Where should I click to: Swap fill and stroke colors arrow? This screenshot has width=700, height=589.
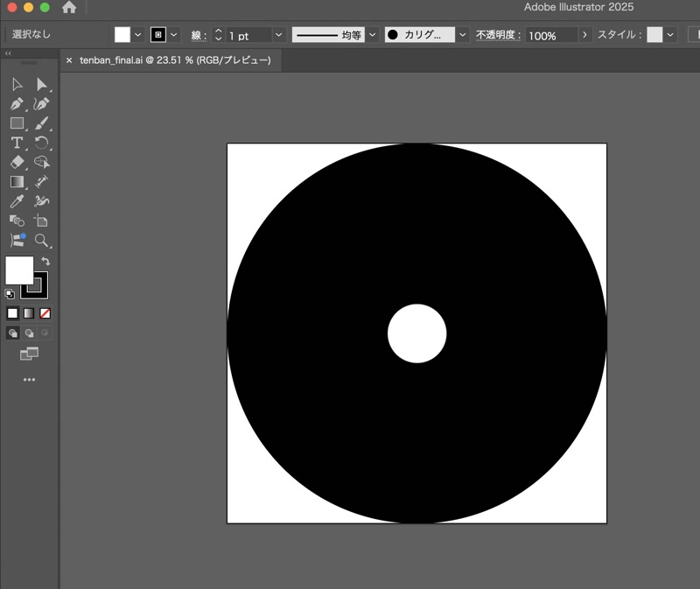pos(45,261)
